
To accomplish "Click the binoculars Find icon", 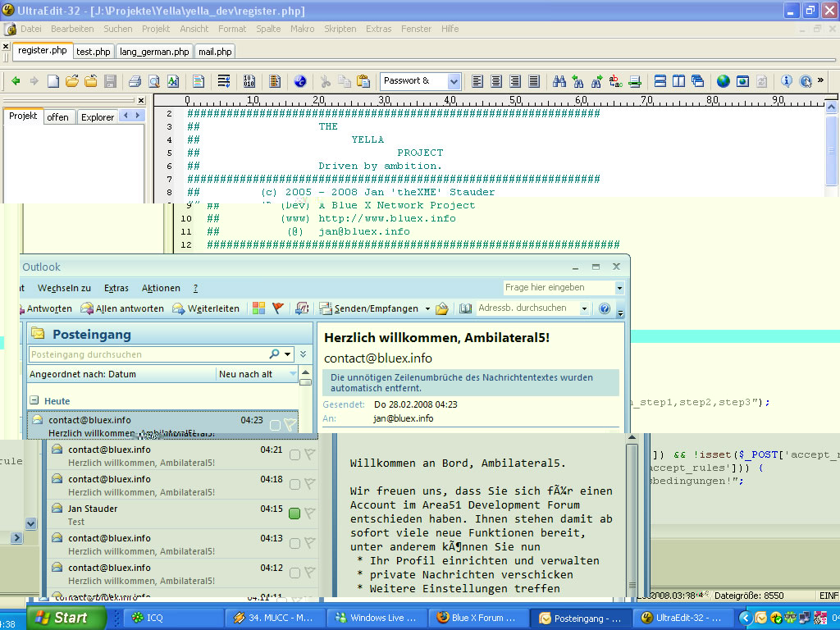I will [559, 81].
